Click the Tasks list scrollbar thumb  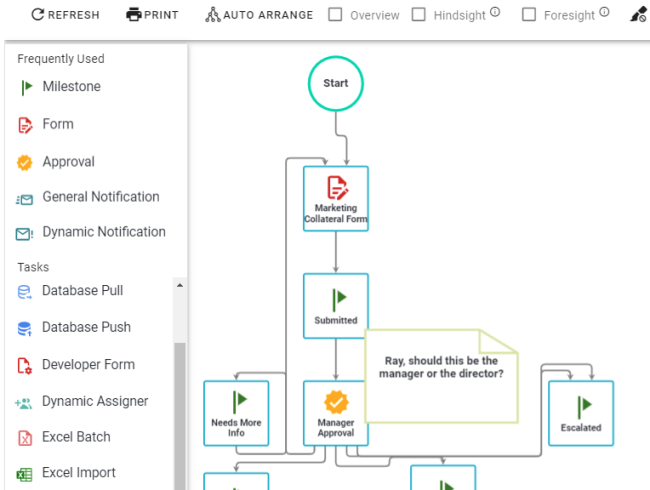[180, 416]
